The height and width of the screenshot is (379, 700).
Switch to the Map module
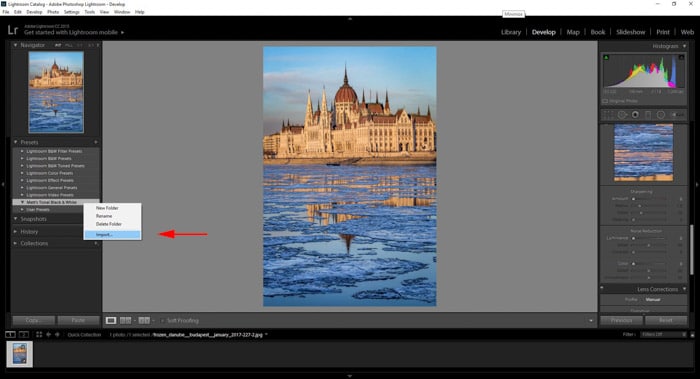pos(573,32)
